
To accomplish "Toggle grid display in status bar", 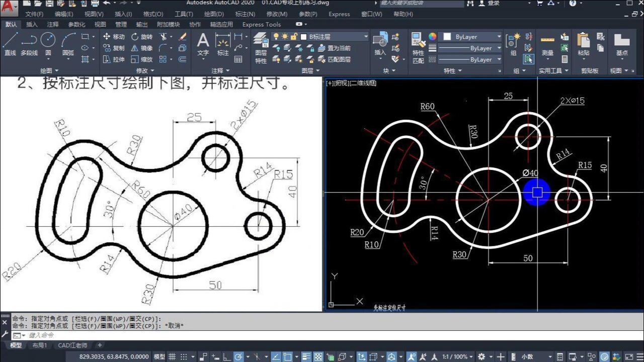I will pyautogui.click(x=172, y=356).
